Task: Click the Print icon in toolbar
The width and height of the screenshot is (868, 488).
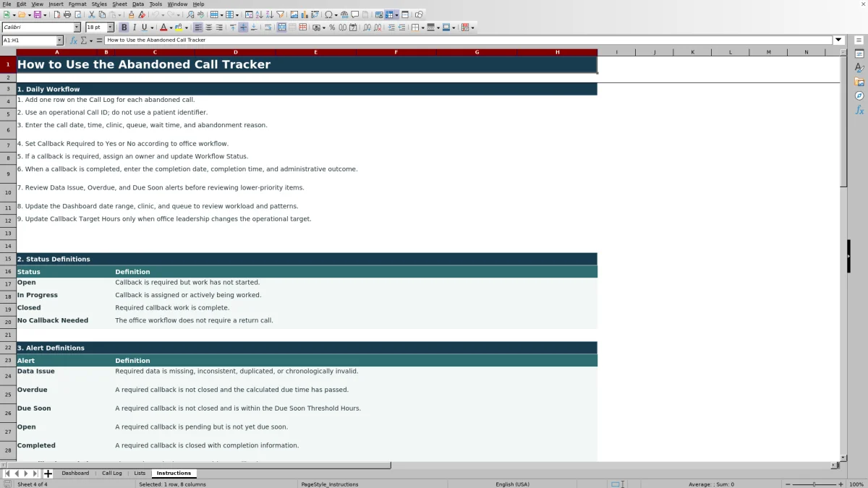Action: [x=67, y=14]
